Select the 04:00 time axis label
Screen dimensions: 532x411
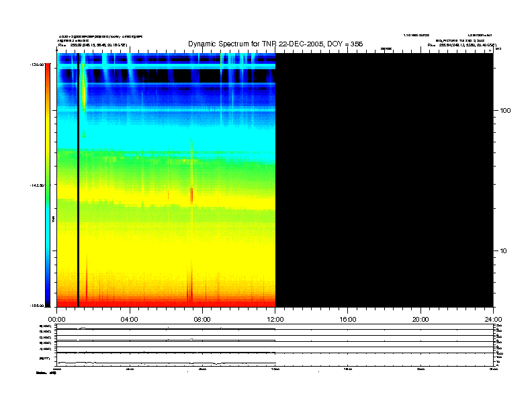click(x=129, y=319)
